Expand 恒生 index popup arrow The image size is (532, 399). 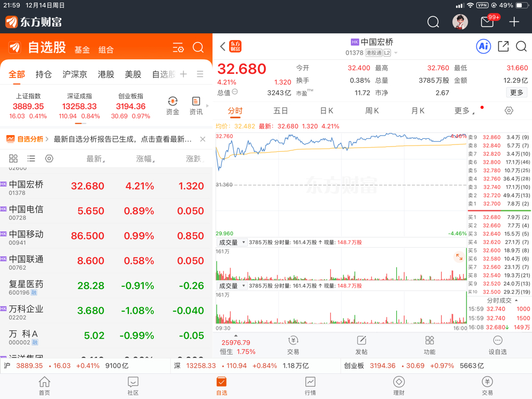click(236, 336)
